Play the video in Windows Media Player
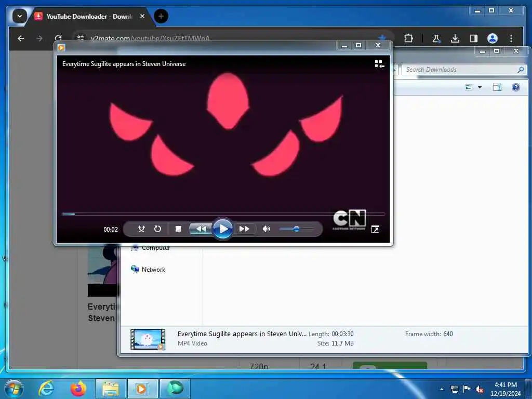This screenshot has width=532, height=399. [x=222, y=229]
